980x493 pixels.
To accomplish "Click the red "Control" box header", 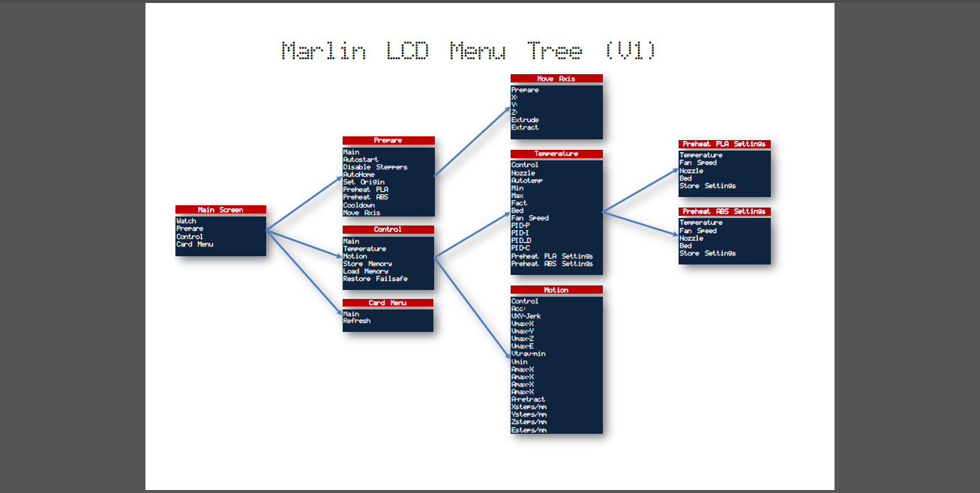I will (x=388, y=229).
